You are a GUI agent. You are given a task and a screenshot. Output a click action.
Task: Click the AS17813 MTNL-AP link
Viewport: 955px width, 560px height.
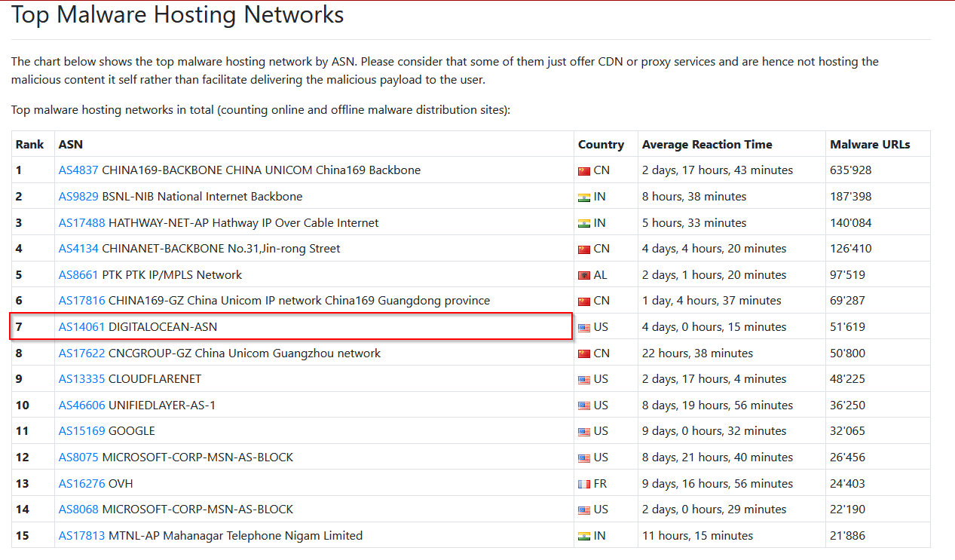pyautogui.click(x=81, y=536)
